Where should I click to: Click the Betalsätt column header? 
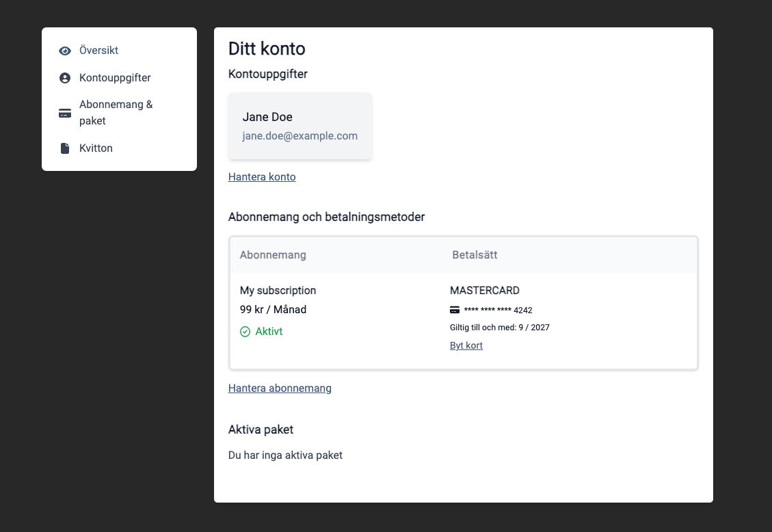pyautogui.click(x=475, y=255)
